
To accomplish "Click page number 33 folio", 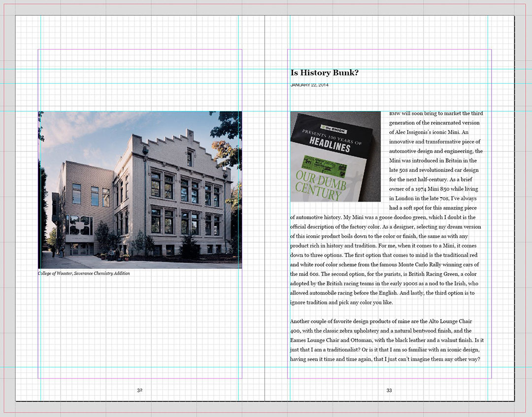I will (389, 390).
